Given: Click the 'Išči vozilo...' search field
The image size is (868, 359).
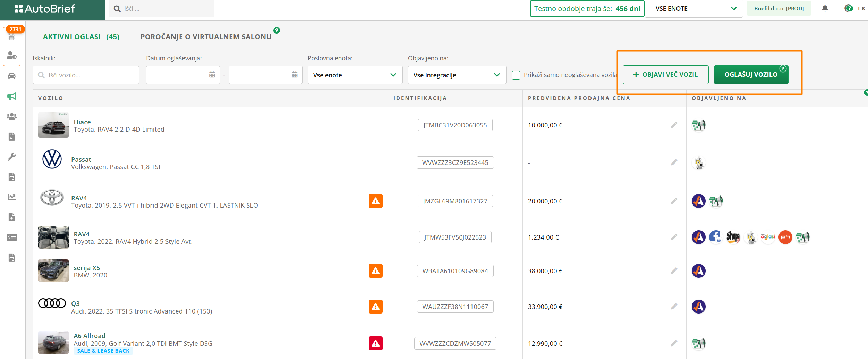Looking at the screenshot, I should 86,75.
